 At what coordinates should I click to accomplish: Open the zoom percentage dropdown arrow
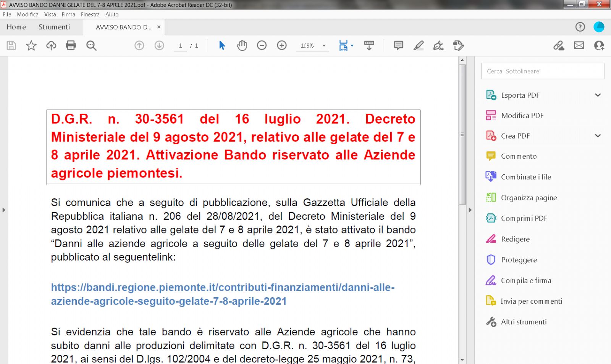pyautogui.click(x=324, y=45)
